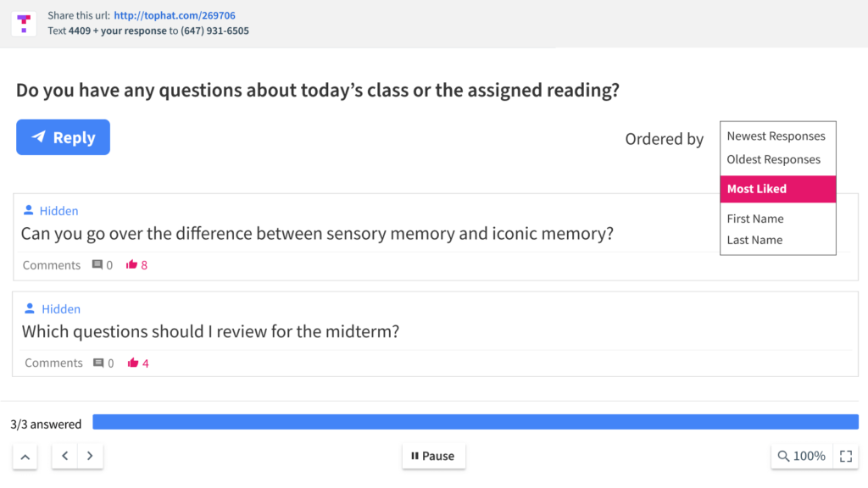Click the answered progress bar

(475, 422)
